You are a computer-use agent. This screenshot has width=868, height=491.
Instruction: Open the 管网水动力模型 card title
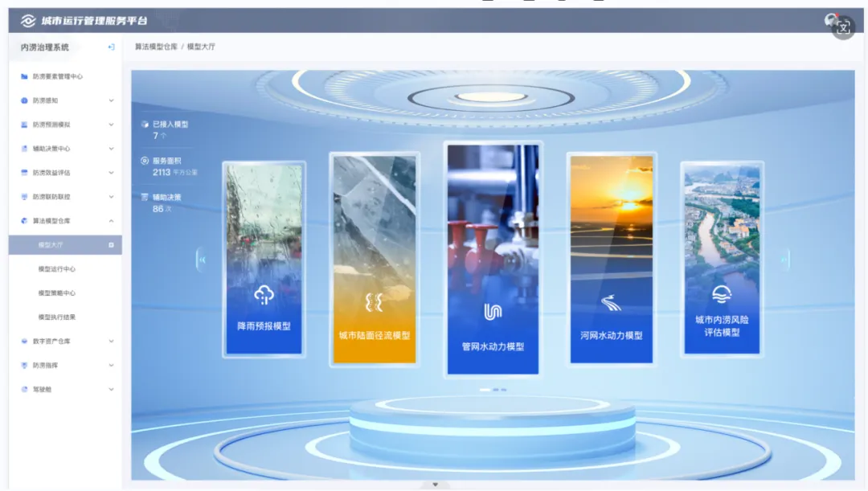[493, 346]
